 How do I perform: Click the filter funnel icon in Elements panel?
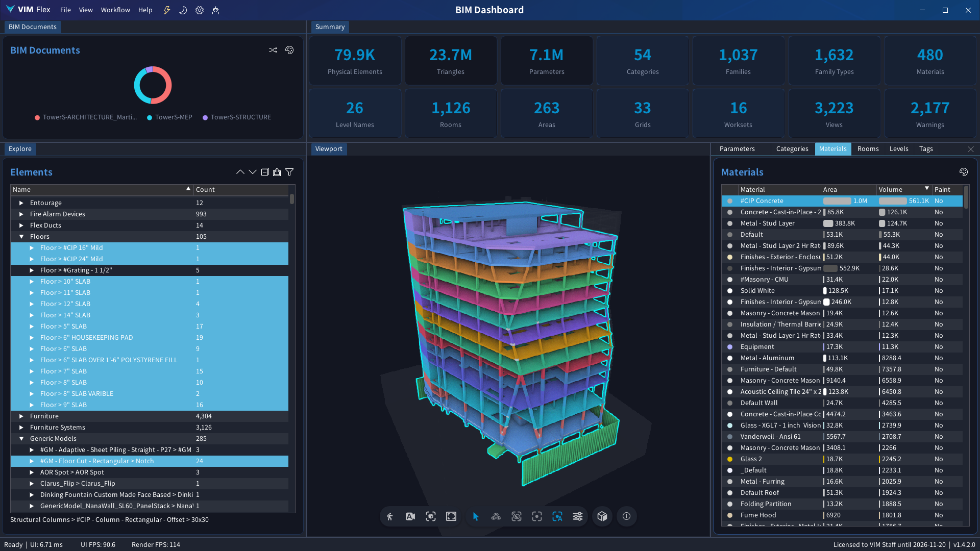click(x=289, y=172)
